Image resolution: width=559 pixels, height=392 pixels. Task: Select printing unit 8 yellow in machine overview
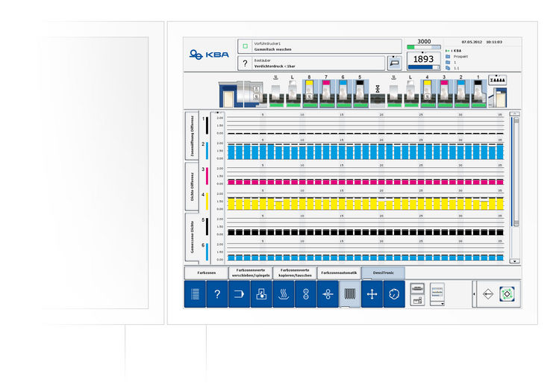point(309,91)
